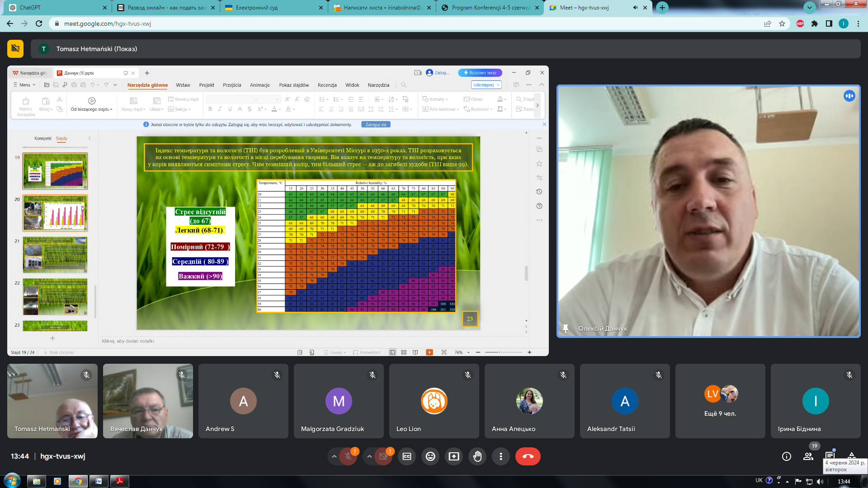Switch to the Konspekt panel tab

coord(43,138)
